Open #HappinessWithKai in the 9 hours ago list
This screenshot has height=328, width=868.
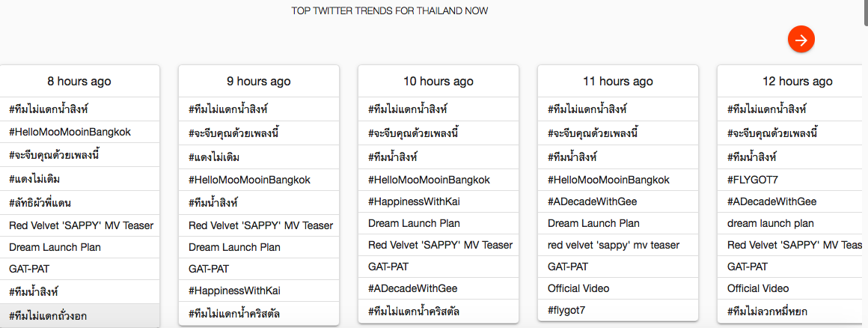coord(234,290)
